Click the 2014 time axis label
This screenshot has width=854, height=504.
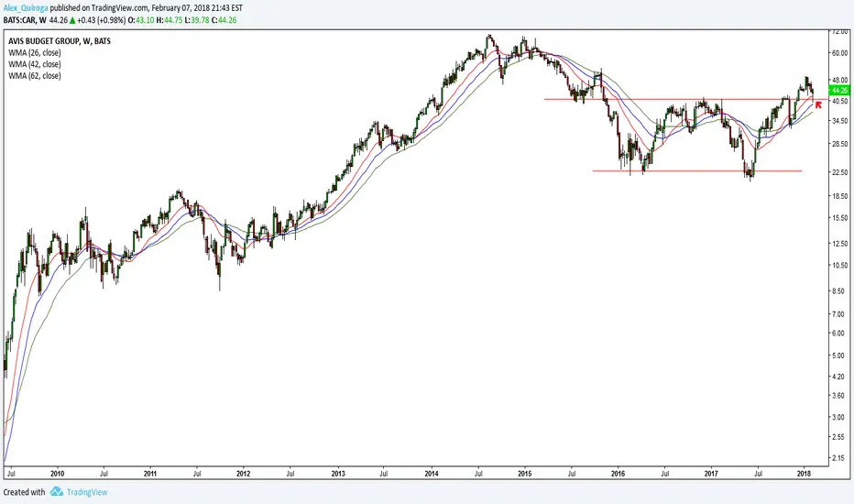point(432,474)
